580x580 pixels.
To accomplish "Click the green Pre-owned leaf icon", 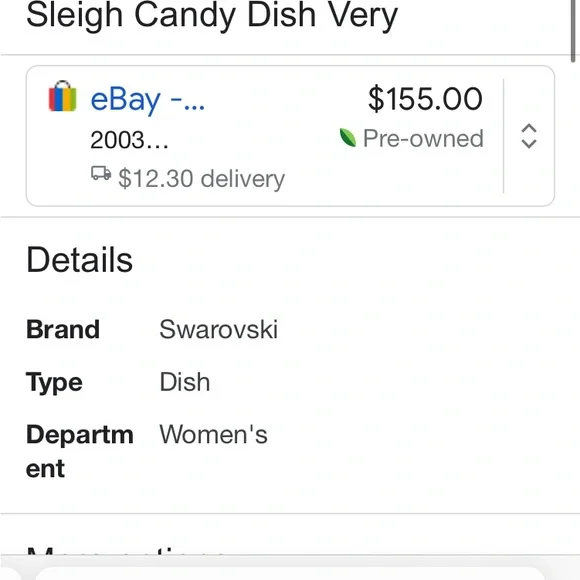I will 348,138.
